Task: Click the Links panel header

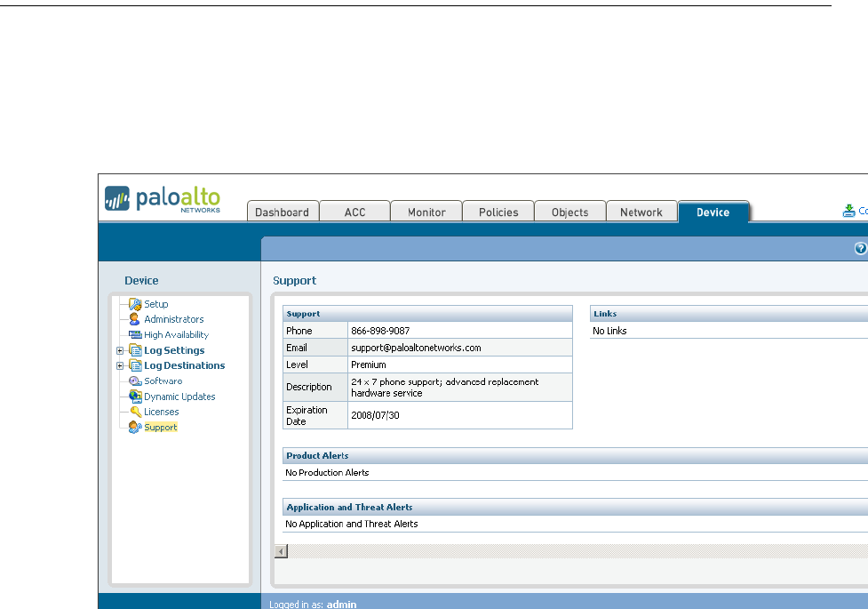Action: coord(729,314)
